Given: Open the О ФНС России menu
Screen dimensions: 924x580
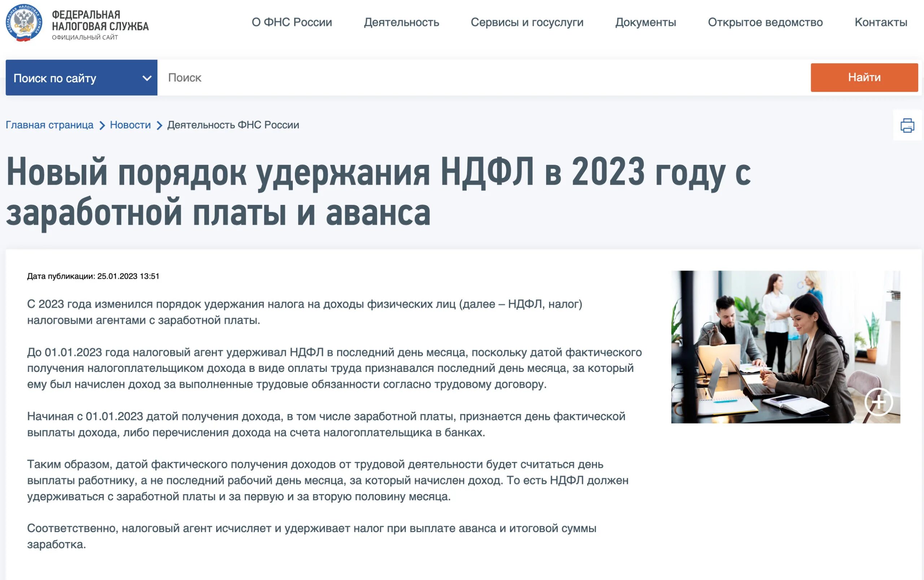Looking at the screenshot, I should click(292, 22).
